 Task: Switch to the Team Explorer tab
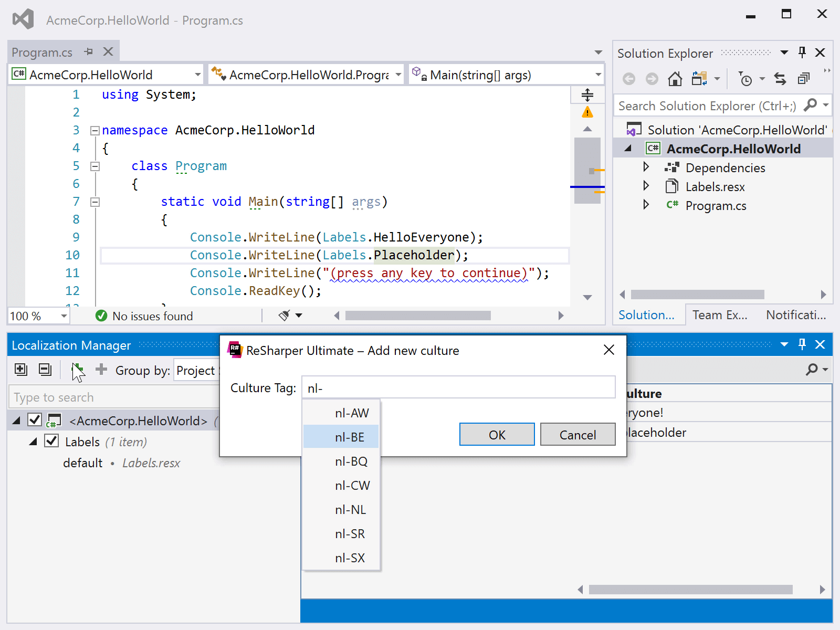coord(720,315)
